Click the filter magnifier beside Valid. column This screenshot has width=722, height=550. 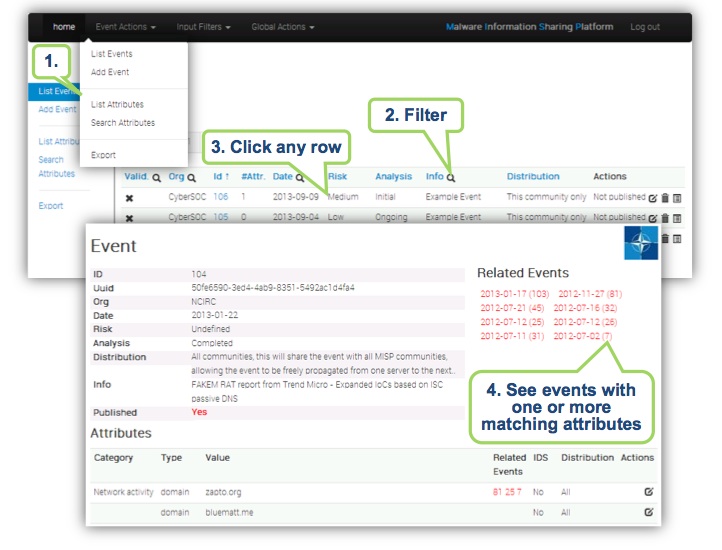pos(156,177)
